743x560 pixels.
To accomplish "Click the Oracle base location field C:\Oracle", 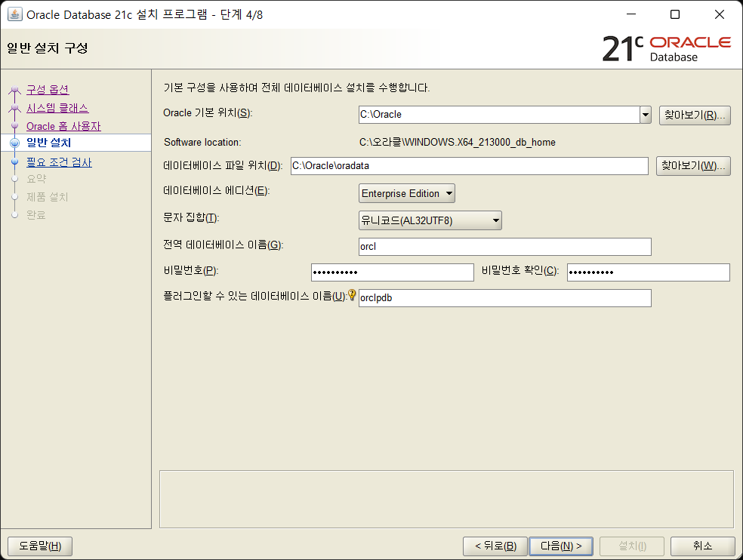I will coord(499,115).
